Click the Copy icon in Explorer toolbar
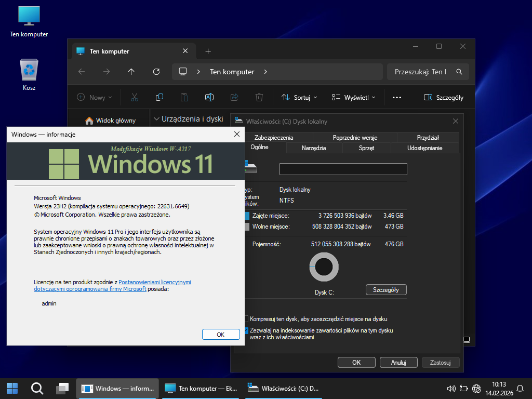 click(x=159, y=97)
